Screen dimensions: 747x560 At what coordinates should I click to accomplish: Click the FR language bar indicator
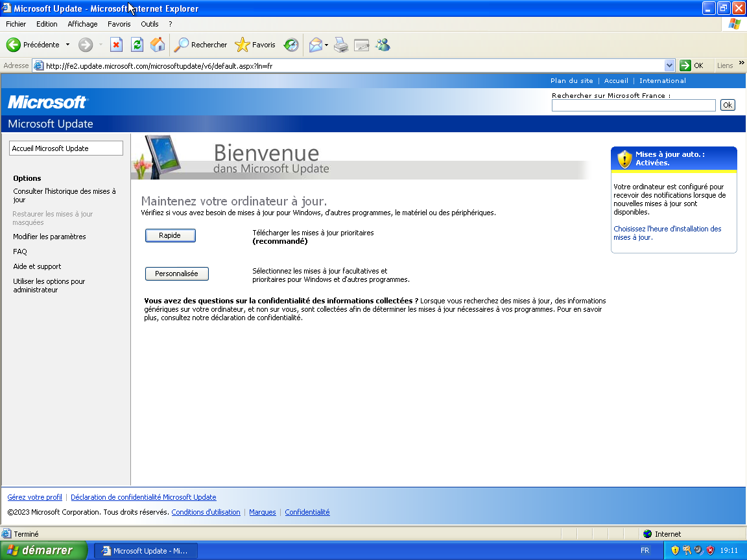(x=645, y=550)
